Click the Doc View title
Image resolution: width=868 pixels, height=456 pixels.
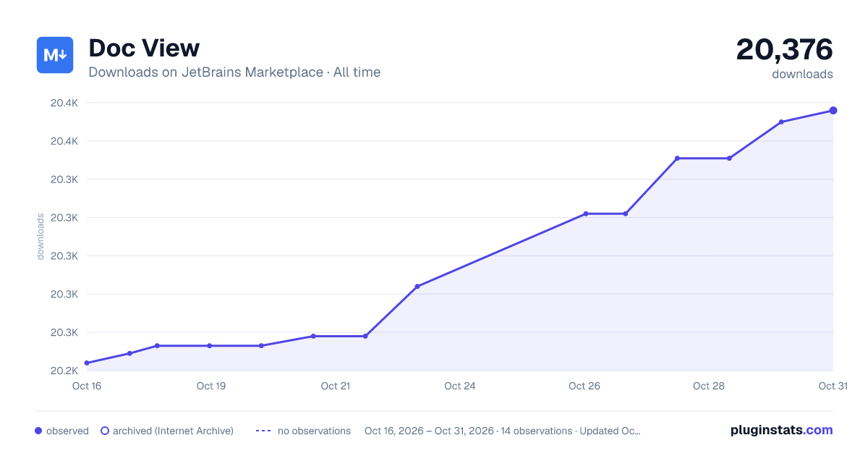coord(144,48)
